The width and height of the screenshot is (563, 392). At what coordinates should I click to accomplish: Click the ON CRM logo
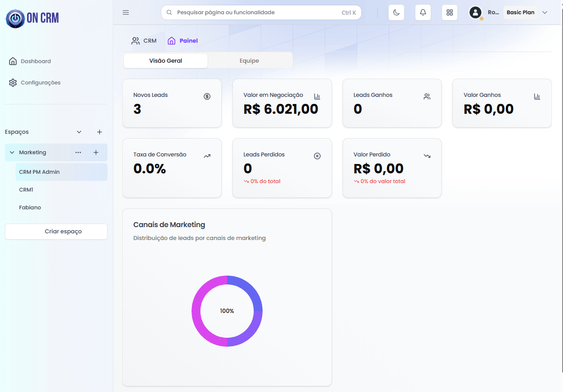(x=32, y=18)
